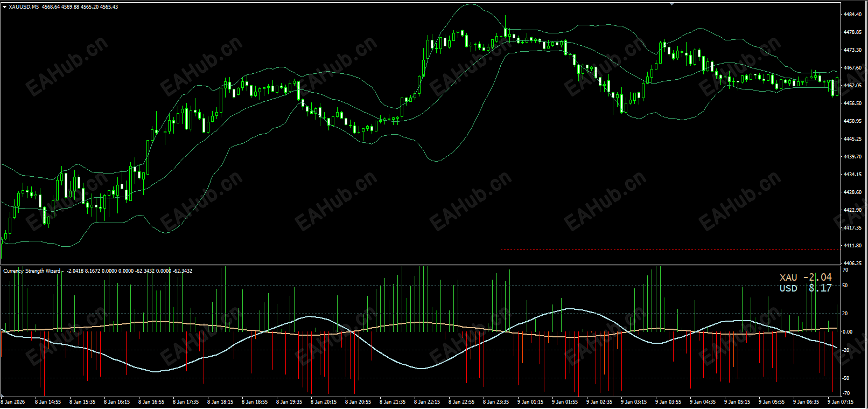
Task: Click the 8 Jan 2026 date label
Action: [13, 402]
